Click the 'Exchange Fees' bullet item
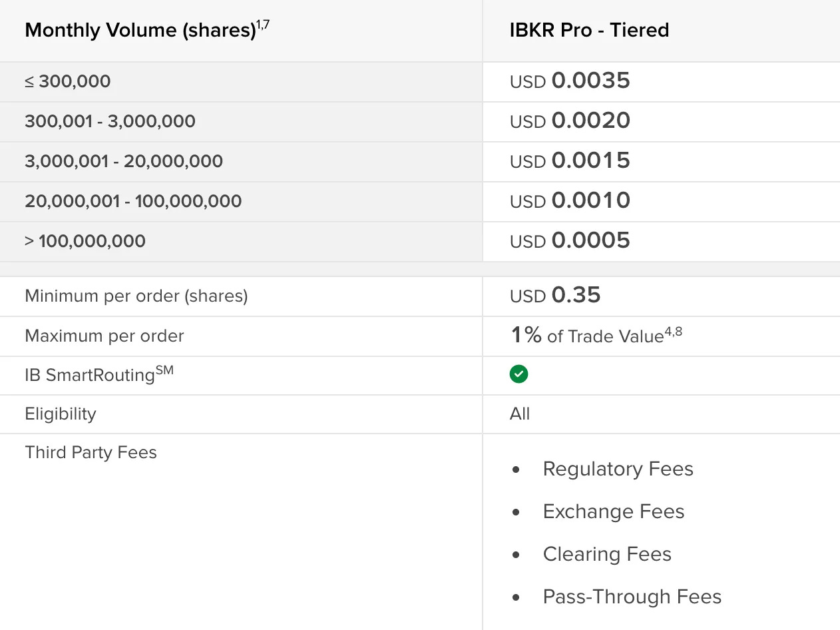The image size is (840, 630). tap(614, 511)
